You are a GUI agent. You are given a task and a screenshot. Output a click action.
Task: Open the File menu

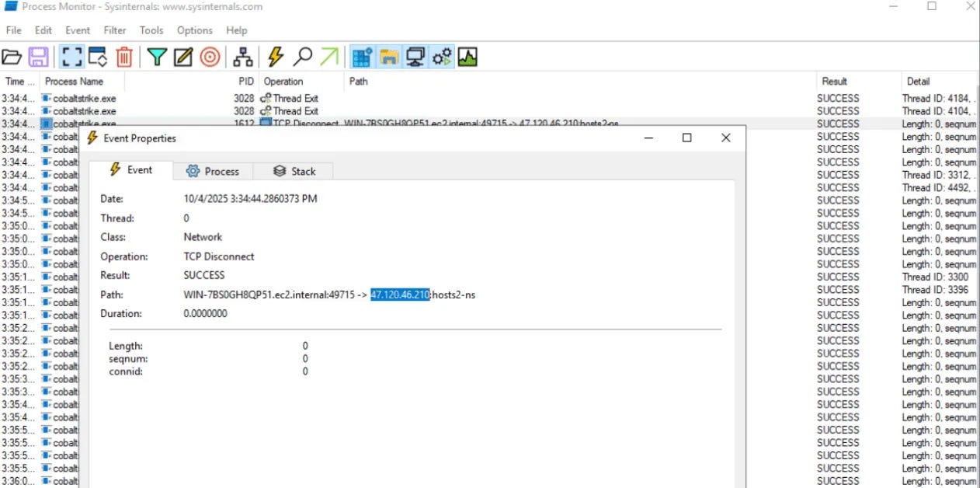coord(14,30)
